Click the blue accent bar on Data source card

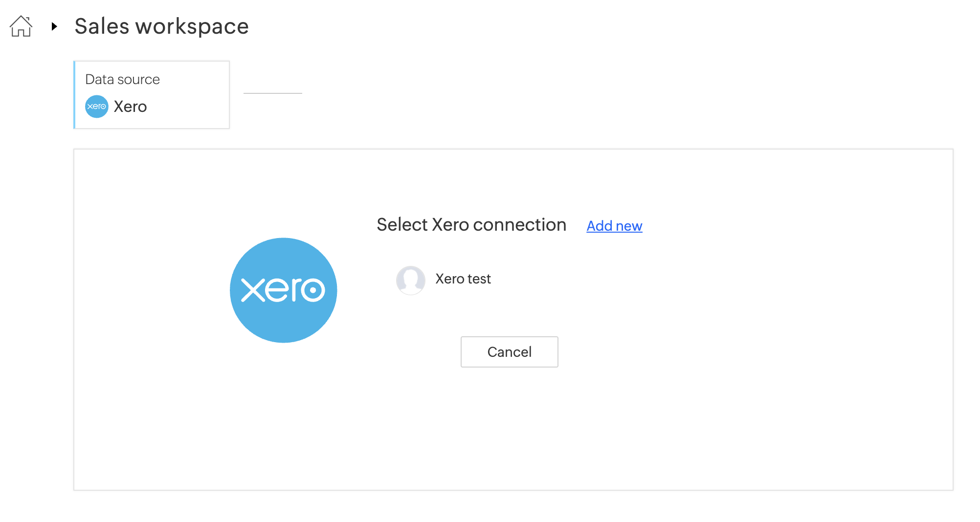[x=74, y=94]
